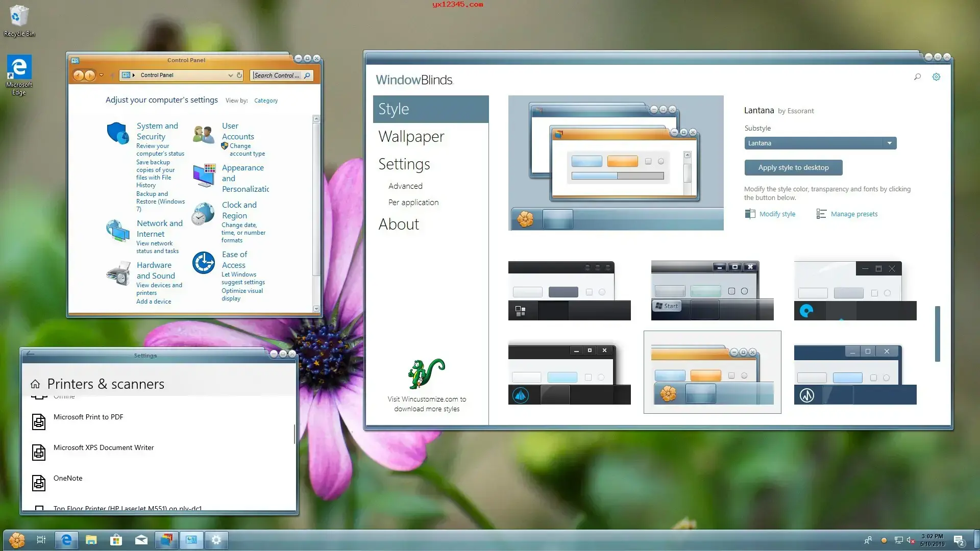Open the About tab
The width and height of the screenshot is (980, 551).
tap(399, 224)
